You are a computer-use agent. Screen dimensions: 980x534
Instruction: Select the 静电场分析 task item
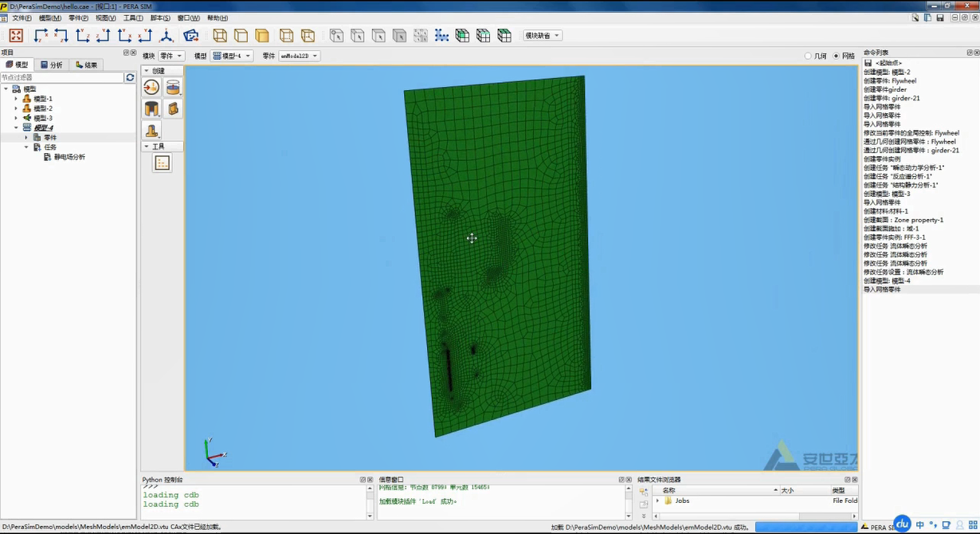tap(69, 157)
